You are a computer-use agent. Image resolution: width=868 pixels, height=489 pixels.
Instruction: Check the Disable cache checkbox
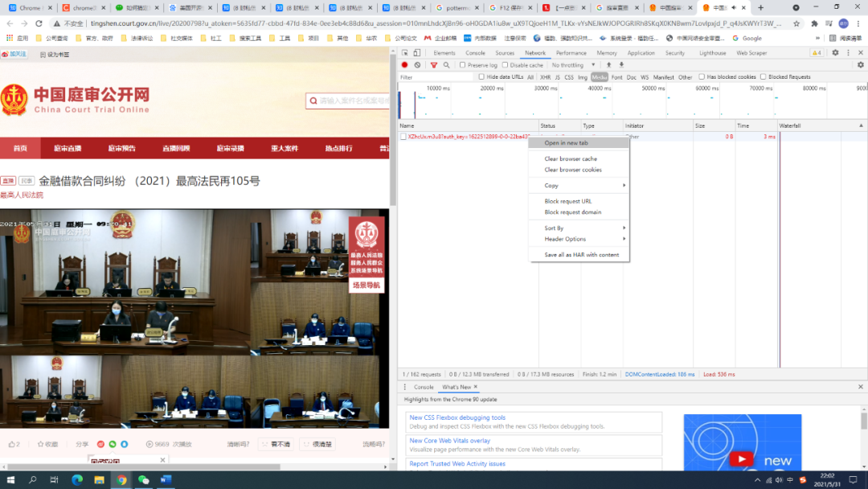[x=505, y=65]
